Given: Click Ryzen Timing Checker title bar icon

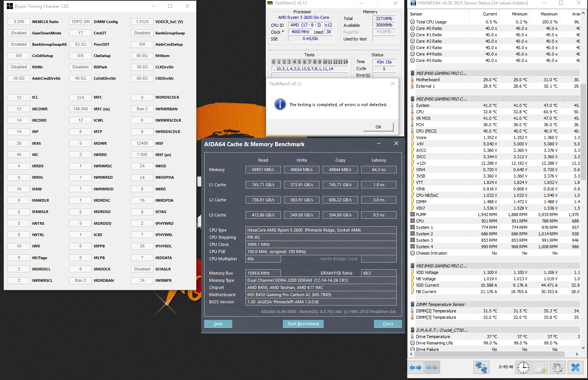Looking at the screenshot, I should click(x=10, y=6).
